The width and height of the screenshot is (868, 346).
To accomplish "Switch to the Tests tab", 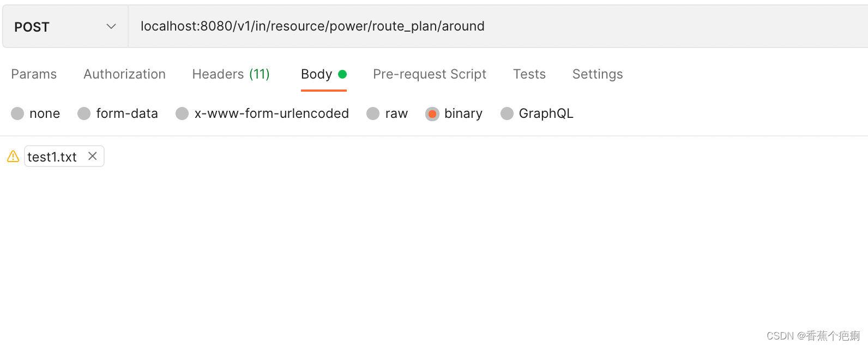I will [529, 74].
